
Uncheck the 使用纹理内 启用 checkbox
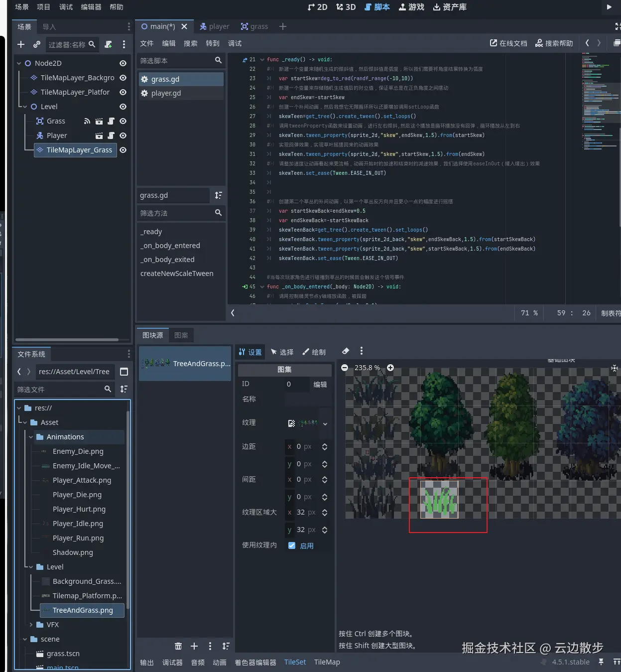292,545
